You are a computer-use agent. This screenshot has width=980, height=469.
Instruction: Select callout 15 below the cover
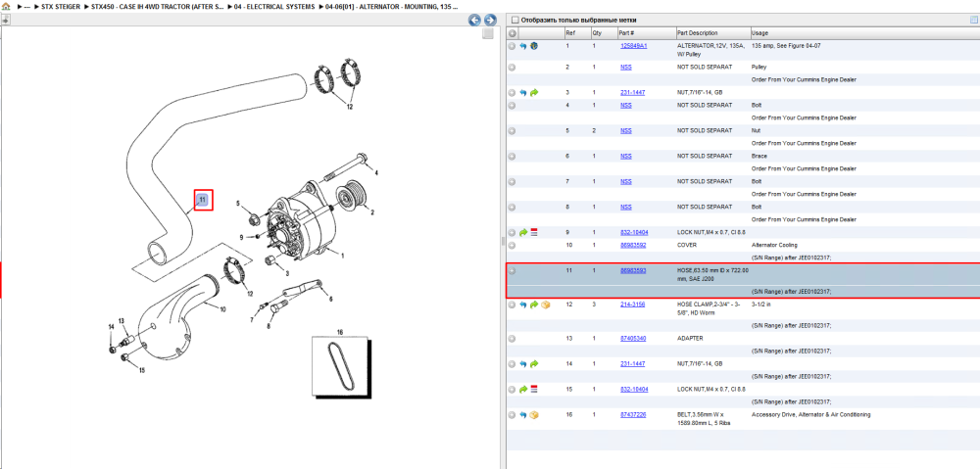(x=142, y=370)
